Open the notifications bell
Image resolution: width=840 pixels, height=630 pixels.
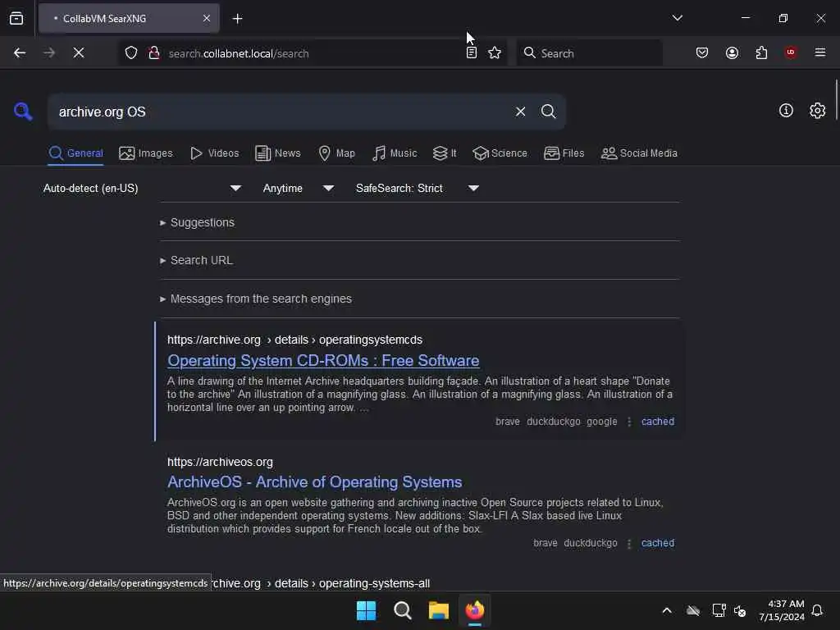click(818, 610)
